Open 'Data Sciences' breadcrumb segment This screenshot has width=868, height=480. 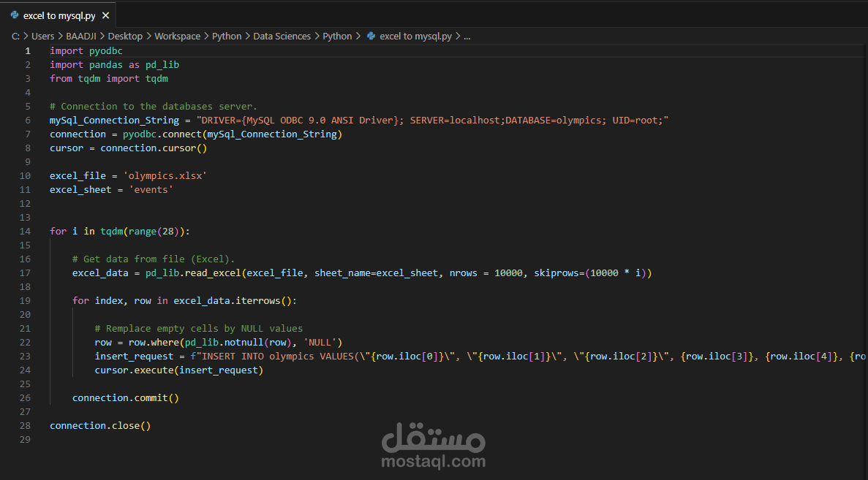click(x=282, y=36)
